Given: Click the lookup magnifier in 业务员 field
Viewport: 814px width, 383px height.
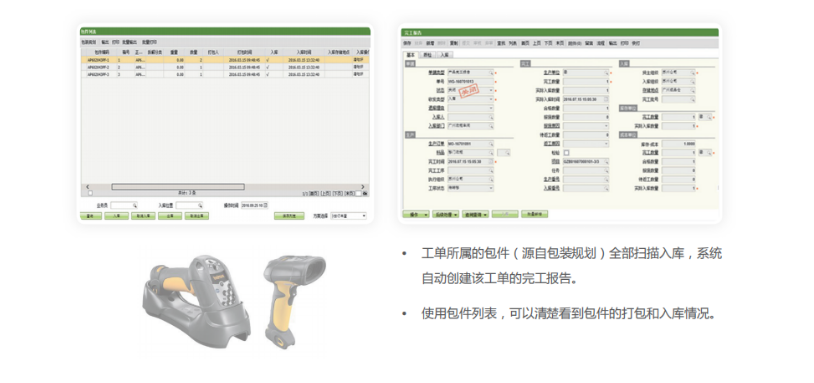Looking at the screenshot, I should tap(135, 206).
